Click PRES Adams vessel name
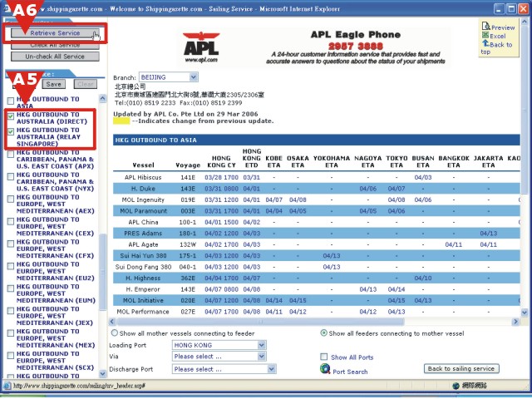532x399 pixels. [143, 233]
